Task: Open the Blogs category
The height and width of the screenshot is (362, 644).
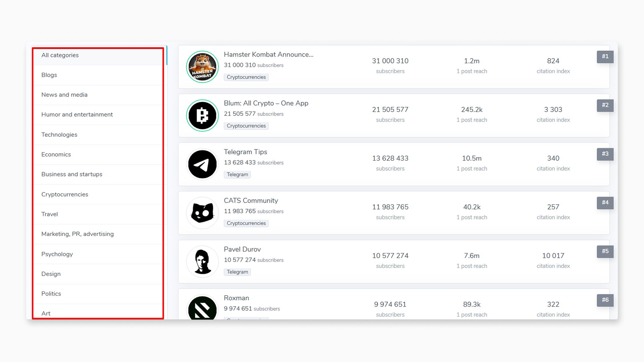Action: click(49, 75)
